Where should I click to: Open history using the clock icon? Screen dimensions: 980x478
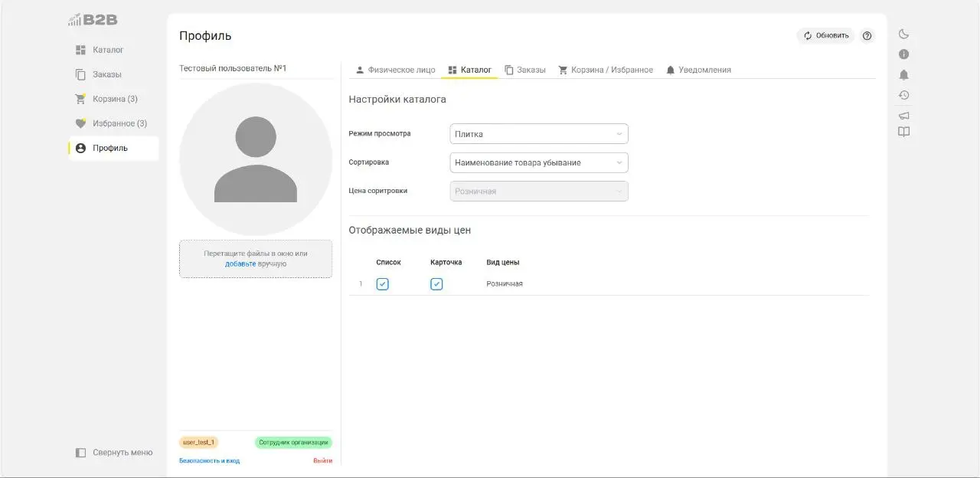coord(903,95)
